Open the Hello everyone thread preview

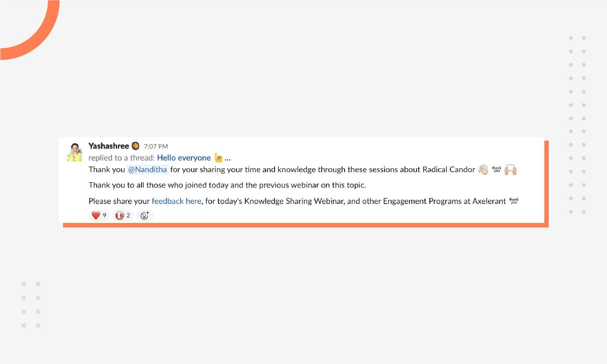pos(184,158)
